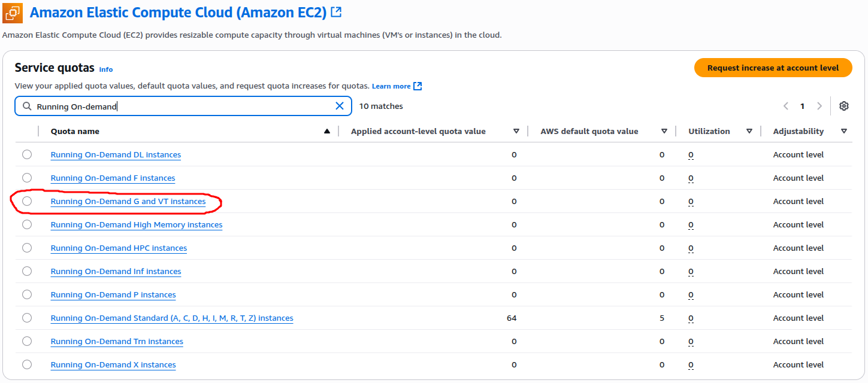
Task: Sort the Utilization column
Action: tap(749, 132)
